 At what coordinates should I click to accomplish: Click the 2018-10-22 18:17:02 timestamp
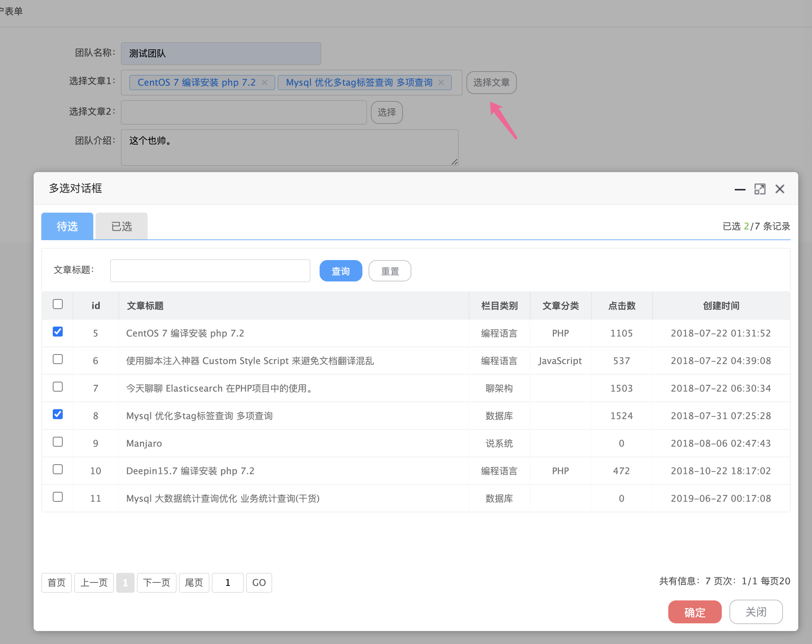tap(721, 471)
